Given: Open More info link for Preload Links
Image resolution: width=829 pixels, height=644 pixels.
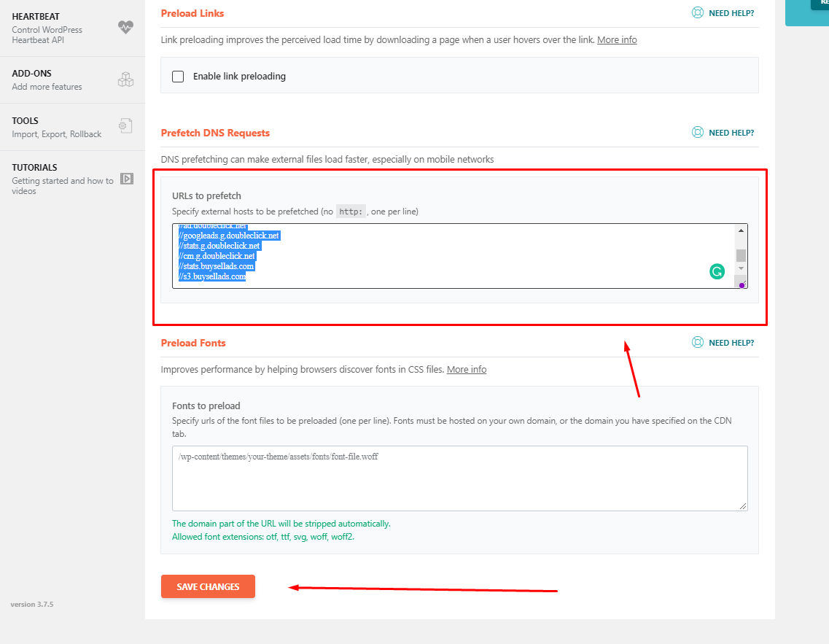Looking at the screenshot, I should click(617, 40).
